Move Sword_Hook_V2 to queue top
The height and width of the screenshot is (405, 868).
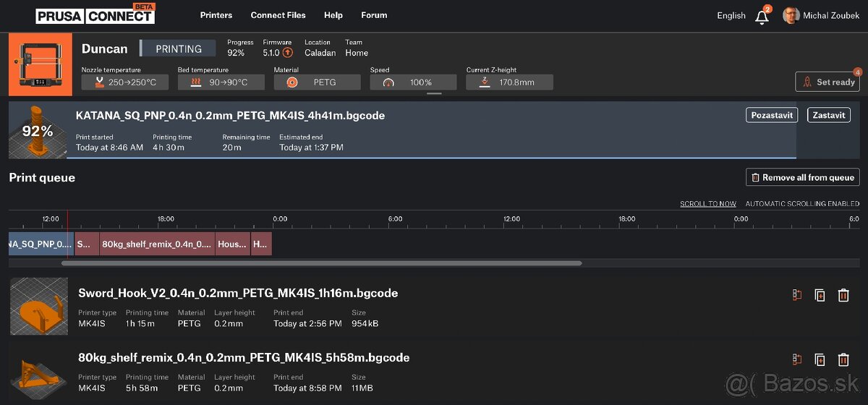coord(797,295)
